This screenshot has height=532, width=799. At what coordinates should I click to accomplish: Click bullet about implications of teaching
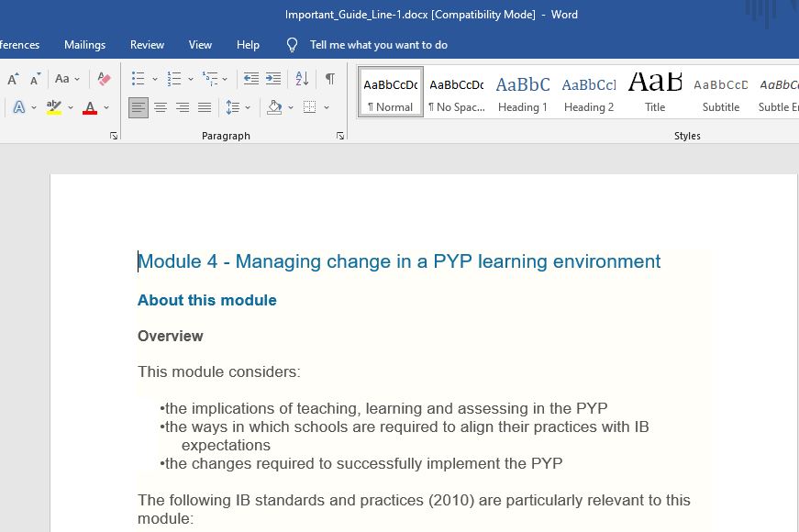[383, 409]
